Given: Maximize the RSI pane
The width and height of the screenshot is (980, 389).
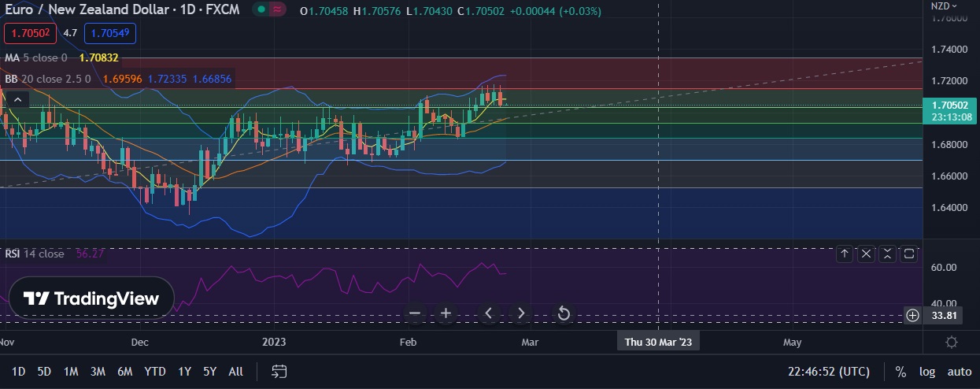Looking at the screenshot, I should [908, 254].
